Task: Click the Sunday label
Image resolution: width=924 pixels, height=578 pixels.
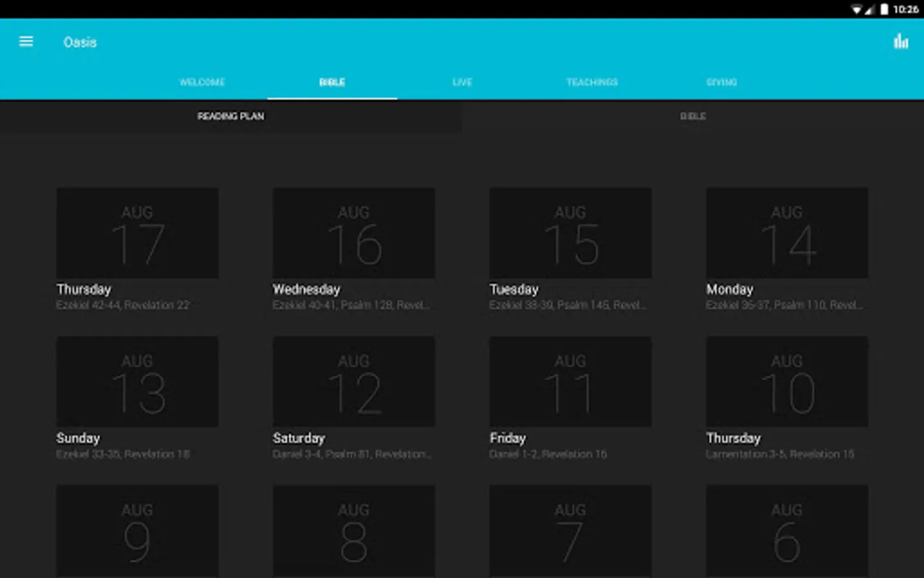Action: 78,439
